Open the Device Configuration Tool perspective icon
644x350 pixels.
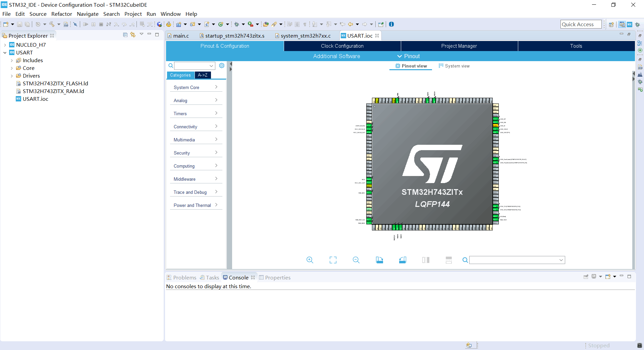630,25
